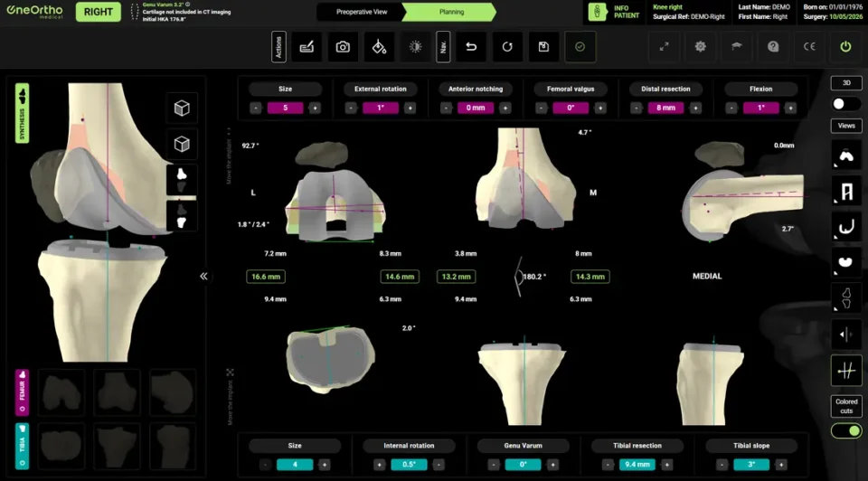868x481 pixels.
Task: Show tibia-only bone view icon
Action: (x=182, y=215)
